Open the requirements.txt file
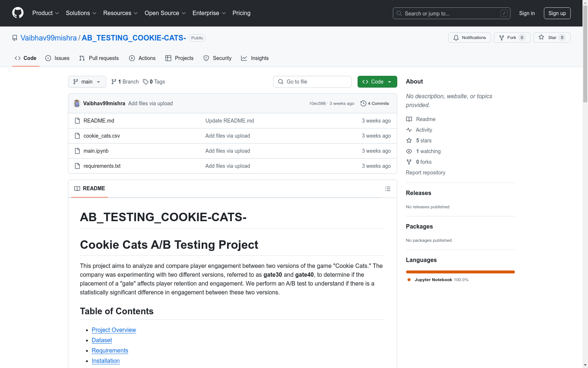The width and height of the screenshot is (588, 368). click(x=102, y=166)
